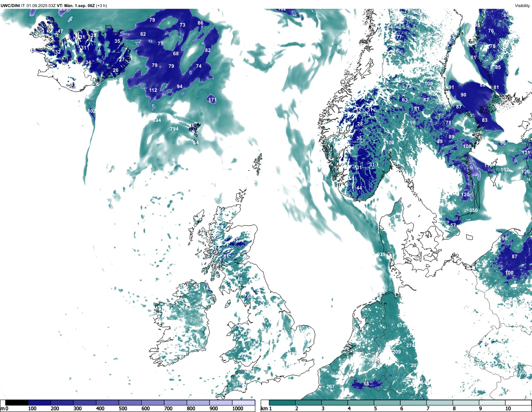Image resolution: width=532 pixels, height=412 pixels.
Task: Click the 'm 0' unit label on meters scale
Action: click(4, 409)
